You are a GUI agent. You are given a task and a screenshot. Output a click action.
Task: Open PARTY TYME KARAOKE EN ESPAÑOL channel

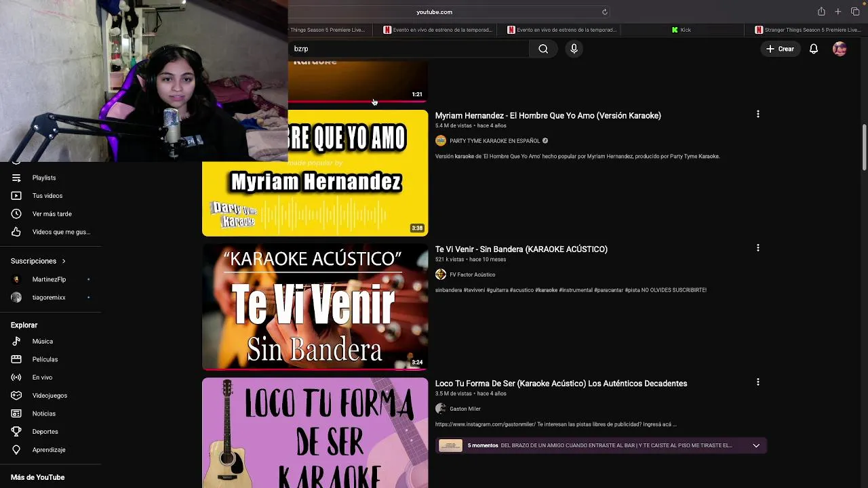point(494,141)
